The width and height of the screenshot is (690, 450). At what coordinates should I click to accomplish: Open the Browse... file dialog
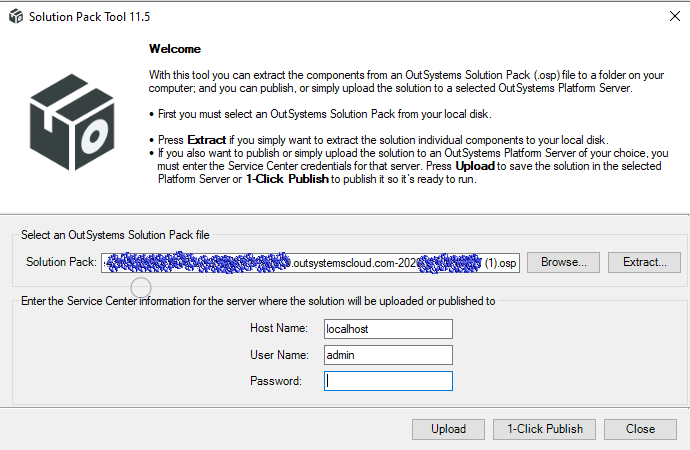pos(563,262)
